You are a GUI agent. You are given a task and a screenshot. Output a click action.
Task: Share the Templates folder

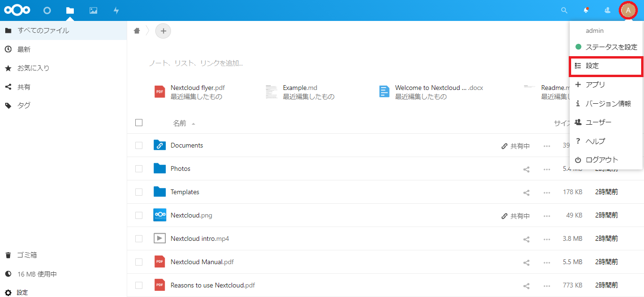[526, 192]
